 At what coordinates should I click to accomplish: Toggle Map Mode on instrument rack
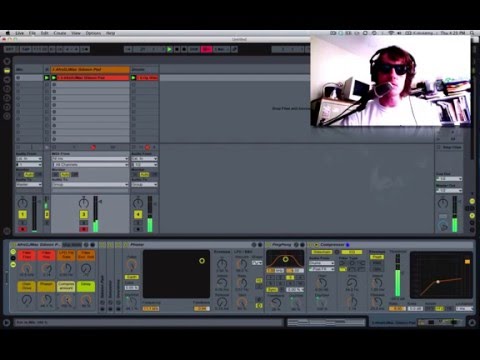coord(72,245)
